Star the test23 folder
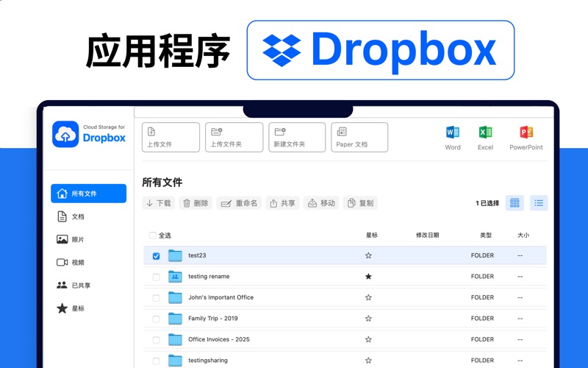The height and width of the screenshot is (368, 588). [368, 255]
